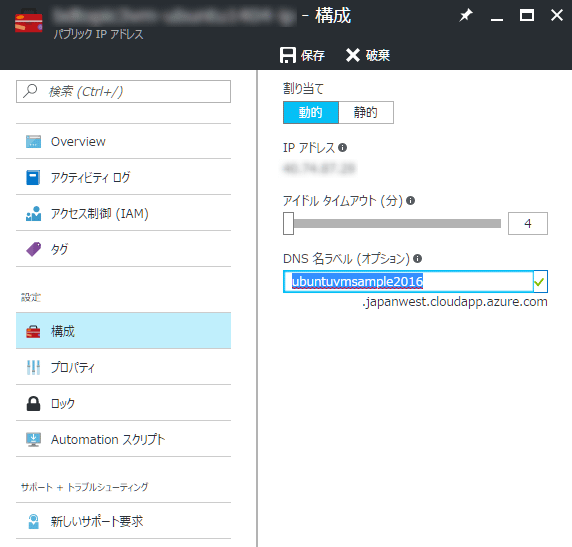Select the highlighted 構成 menu item
Viewport: 572px width, 547px height.
pos(123,331)
